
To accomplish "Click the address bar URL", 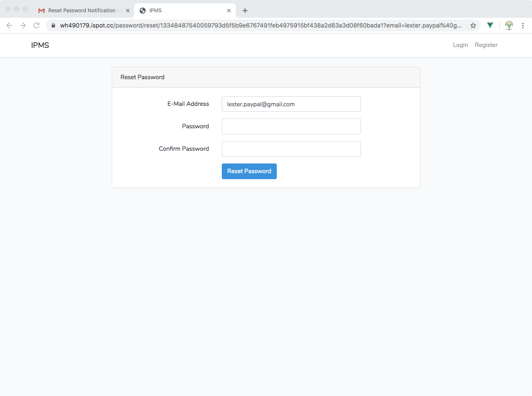I will (x=261, y=25).
